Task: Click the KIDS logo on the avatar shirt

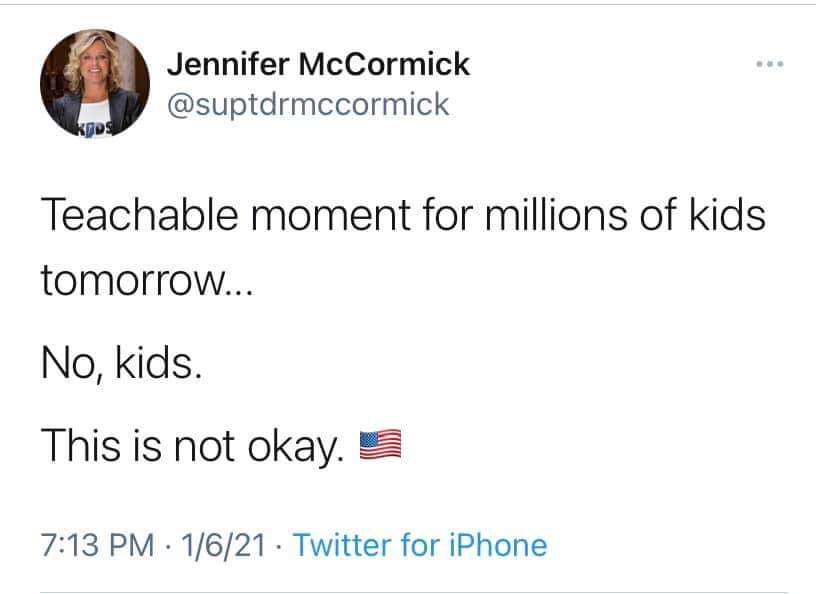Action: click(x=95, y=129)
